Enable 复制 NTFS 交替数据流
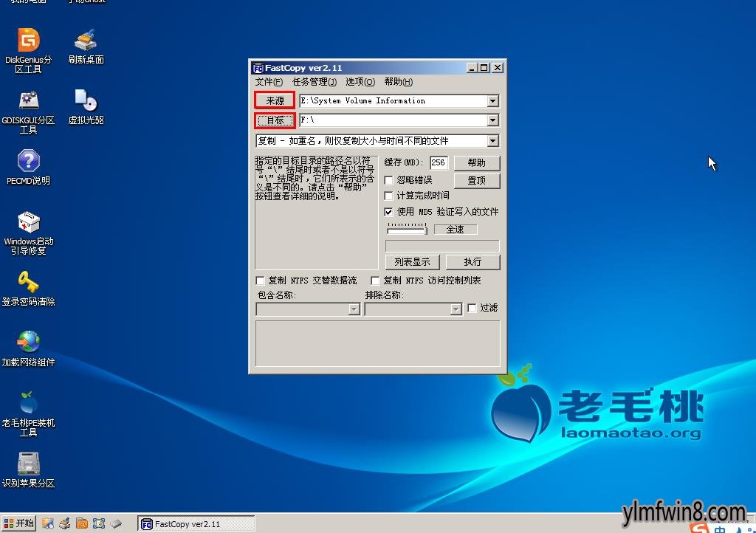Image resolution: width=756 pixels, height=533 pixels. tap(260, 281)
